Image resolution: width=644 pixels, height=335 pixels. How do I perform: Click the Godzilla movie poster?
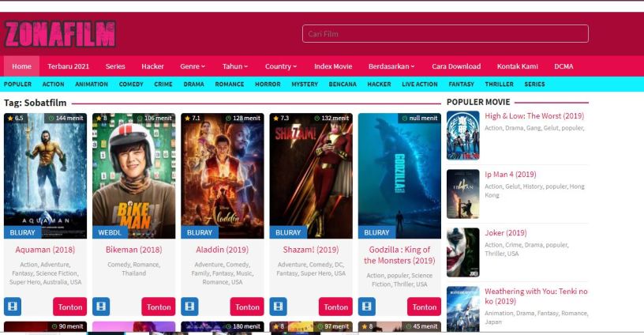(399, 175)
